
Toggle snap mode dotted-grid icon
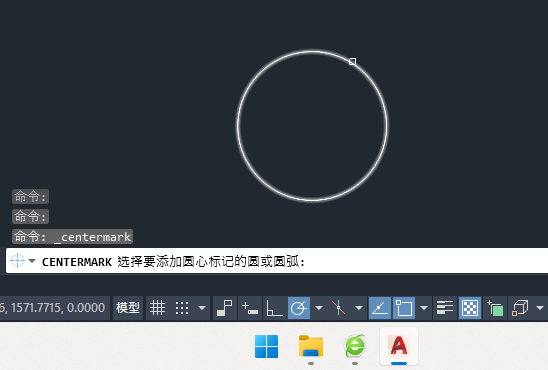pos(182,308)
